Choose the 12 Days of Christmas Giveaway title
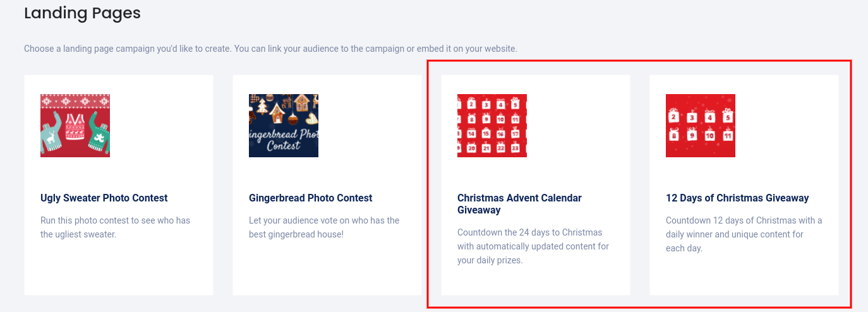 coord(737,198)
